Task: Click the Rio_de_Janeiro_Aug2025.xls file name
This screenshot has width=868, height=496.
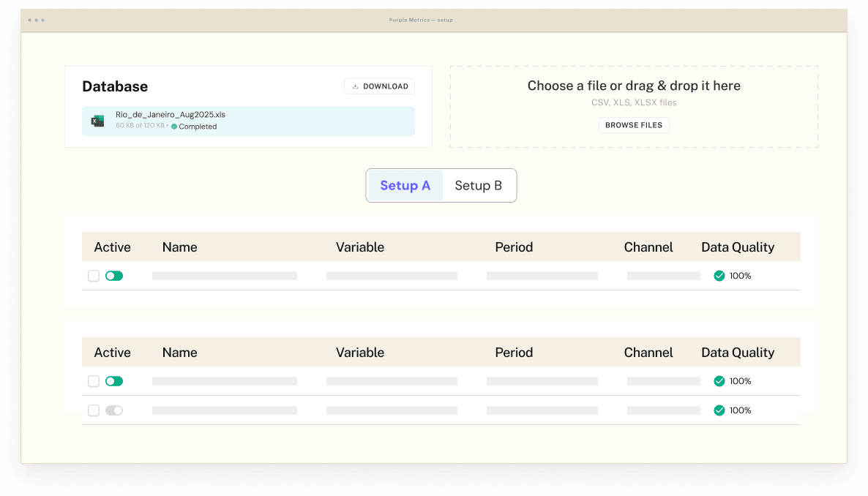Action: [x=171, y=115]
